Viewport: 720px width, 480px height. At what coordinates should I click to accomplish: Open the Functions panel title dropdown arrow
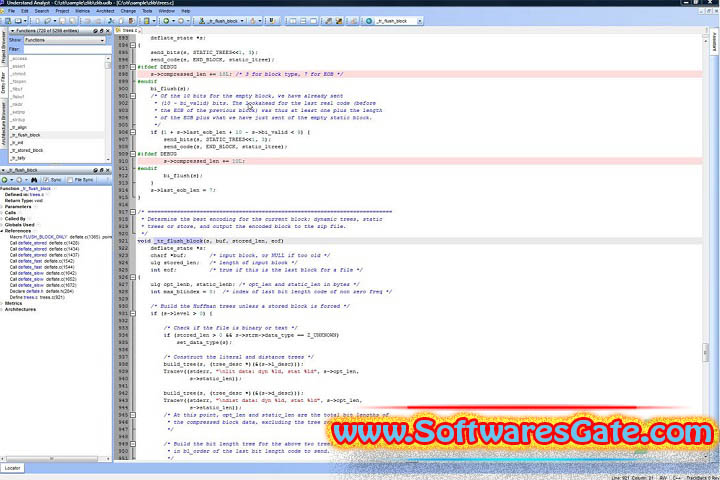tap(12, 31)
